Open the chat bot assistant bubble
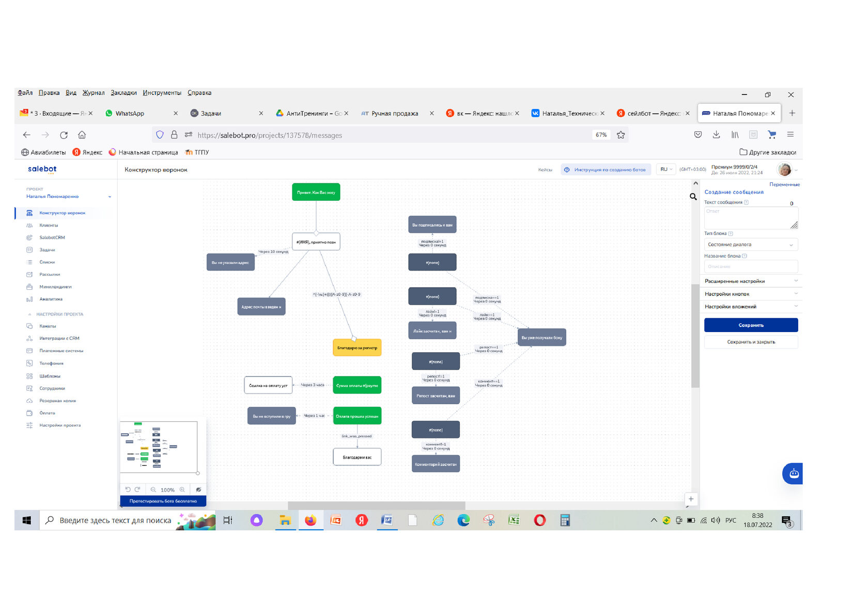868x613 pixels. (793, 474)
